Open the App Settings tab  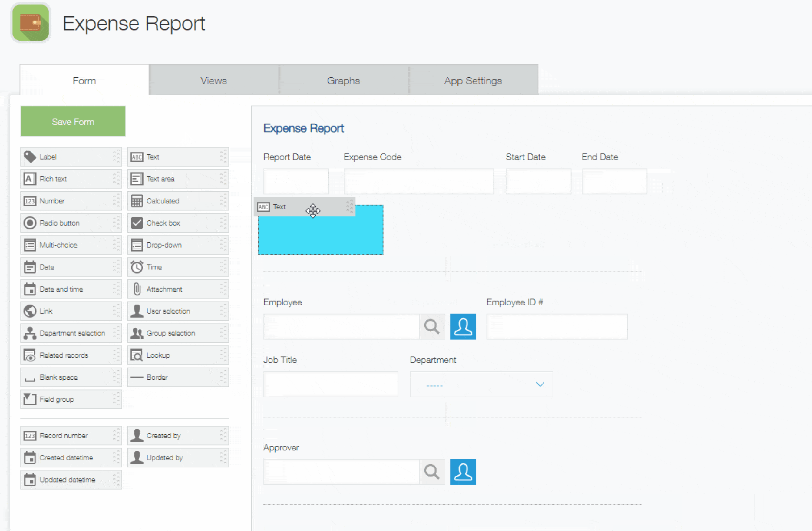(473, 81)
